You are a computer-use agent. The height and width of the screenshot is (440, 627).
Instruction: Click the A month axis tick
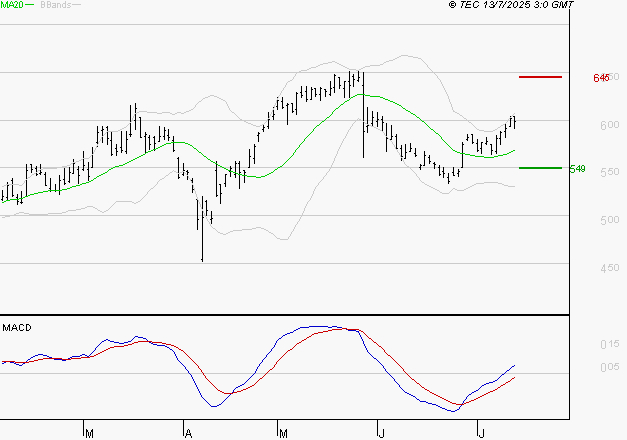point(188,434)
